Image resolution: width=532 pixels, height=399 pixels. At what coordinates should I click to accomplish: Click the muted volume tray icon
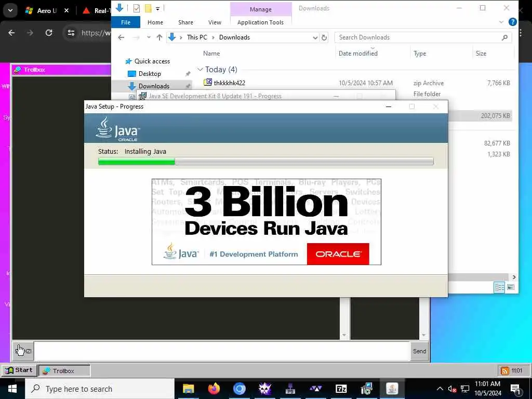coord(452,389)
